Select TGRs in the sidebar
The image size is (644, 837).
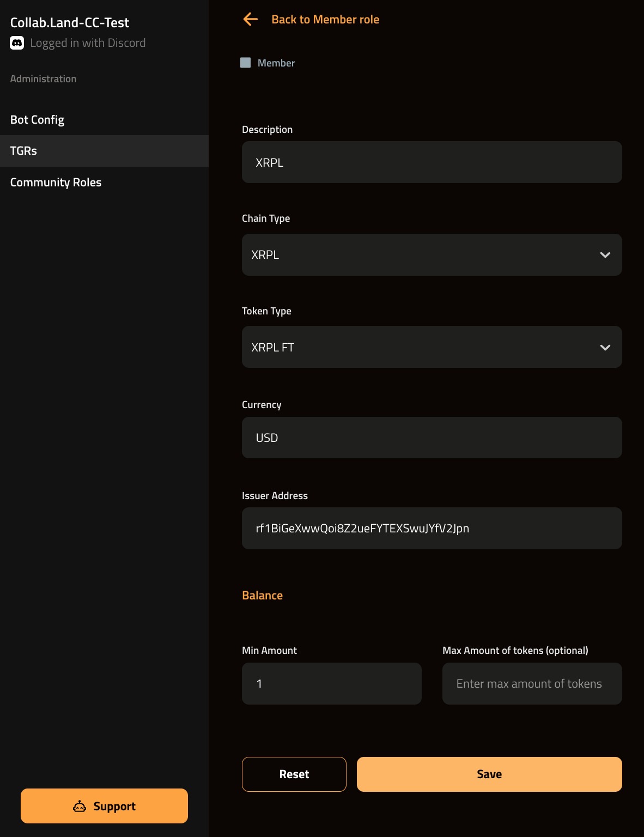(x=24, y=151)
